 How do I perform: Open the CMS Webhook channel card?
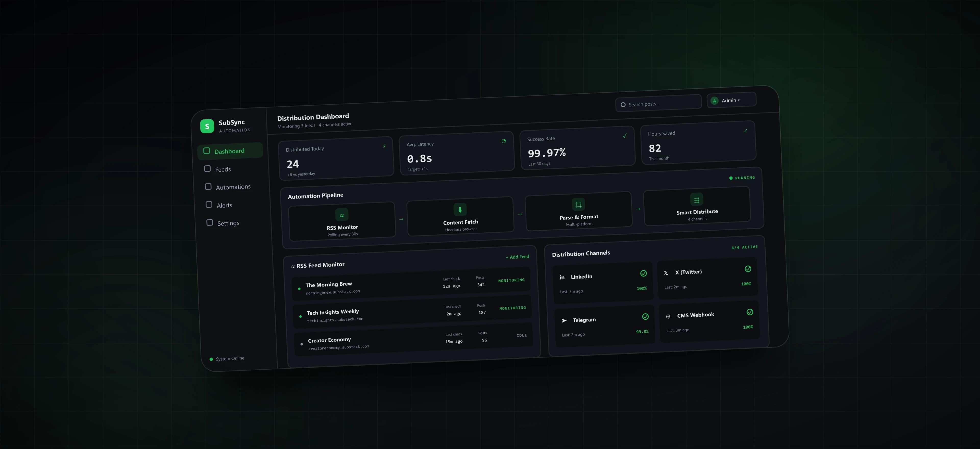(x=709, y=322)
